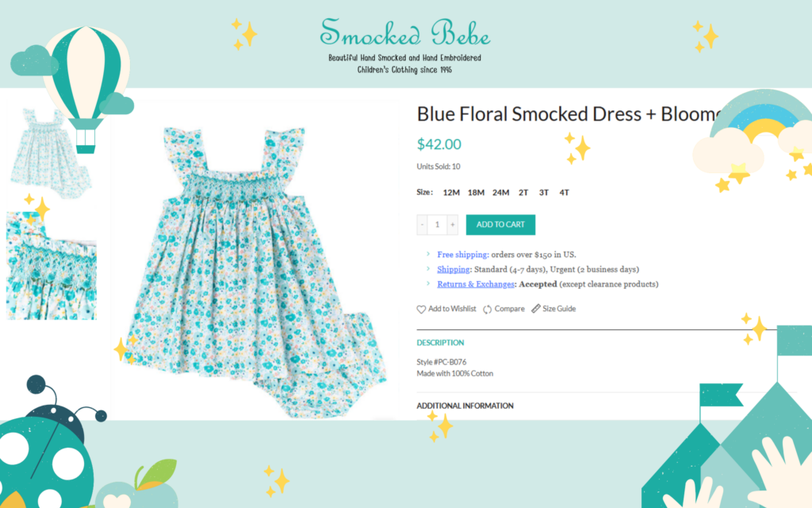The image size is (812, 508).
Task: Open the DESCRIPTION tab
Action: (x=440, y=343)
